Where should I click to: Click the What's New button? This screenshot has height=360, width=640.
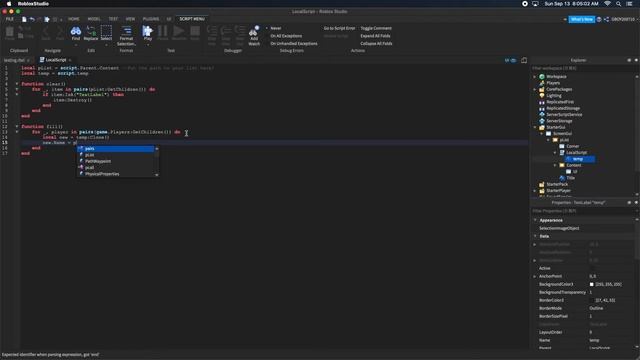[581, 19]
